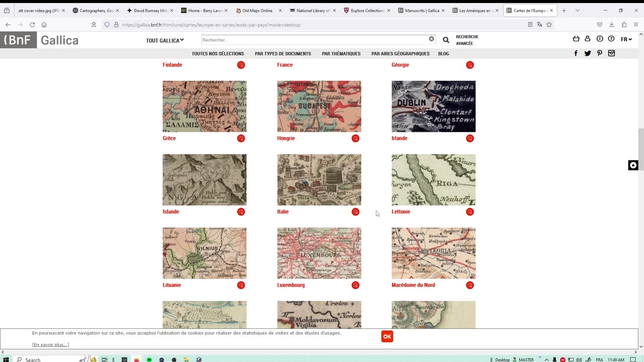Open the taskbar clock showing 11:49 AM
Screen dimensions: 644x362
click(x=616, y=359)
